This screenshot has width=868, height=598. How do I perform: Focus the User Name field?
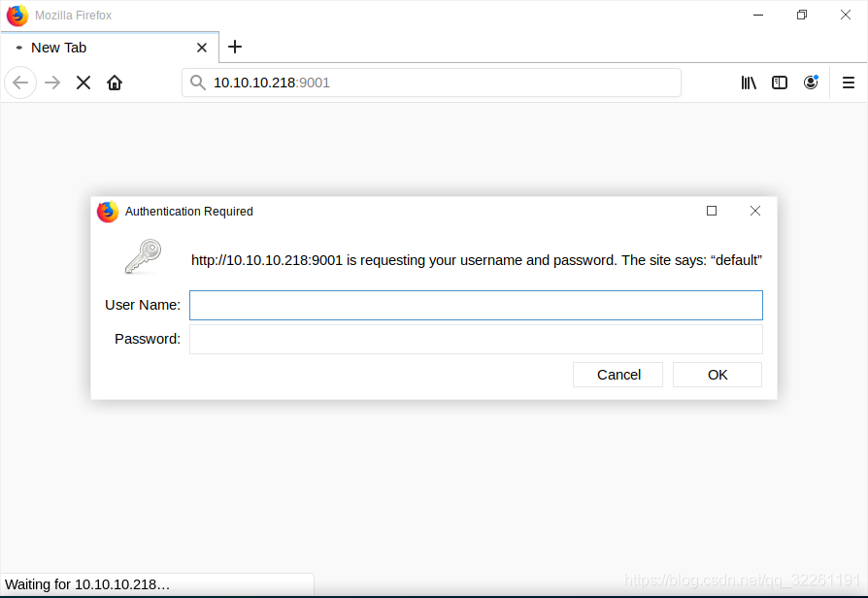[x=476, y=305]
